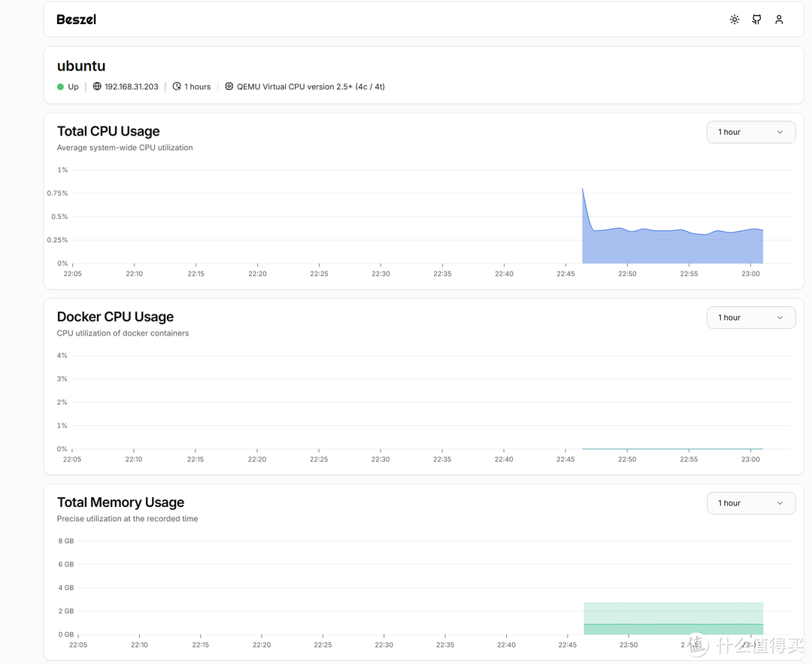Screen dimensions: 812x665
Task: Click the globe icon beside the IP address
Action: (97, 87)
